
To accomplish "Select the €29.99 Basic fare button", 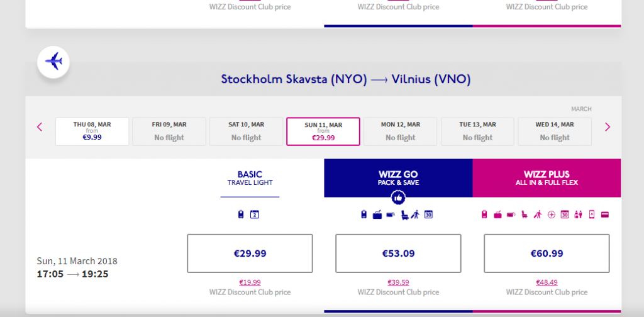I will point(250,253).
